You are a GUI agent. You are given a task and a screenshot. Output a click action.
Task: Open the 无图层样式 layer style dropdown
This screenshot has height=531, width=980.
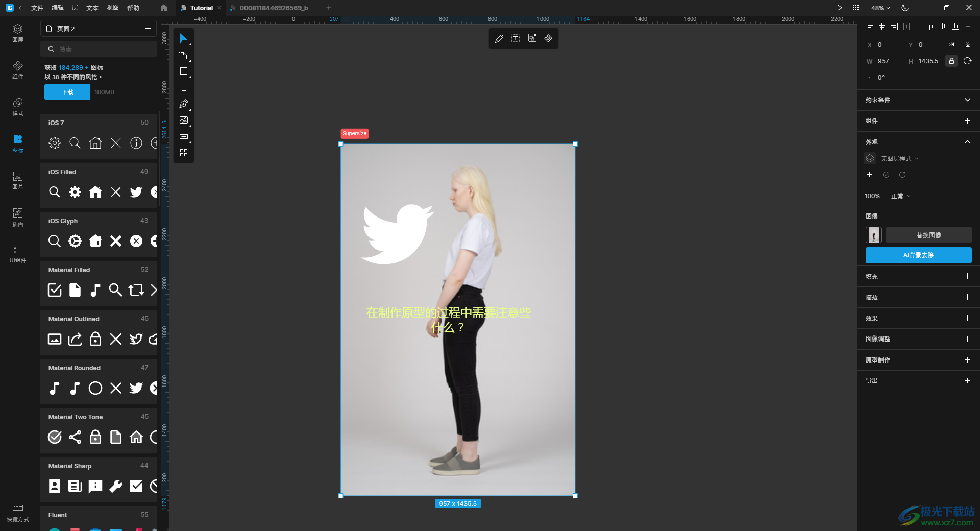click(899, 159)
